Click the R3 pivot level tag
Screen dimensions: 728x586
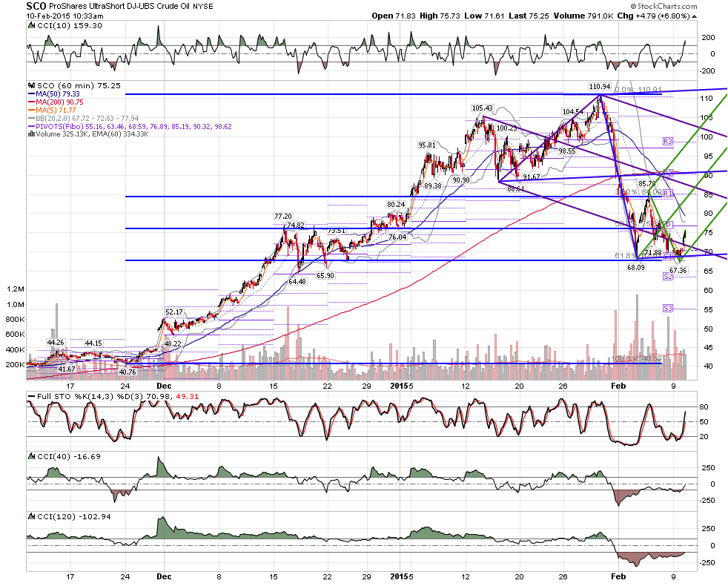[x=668, y=141]
